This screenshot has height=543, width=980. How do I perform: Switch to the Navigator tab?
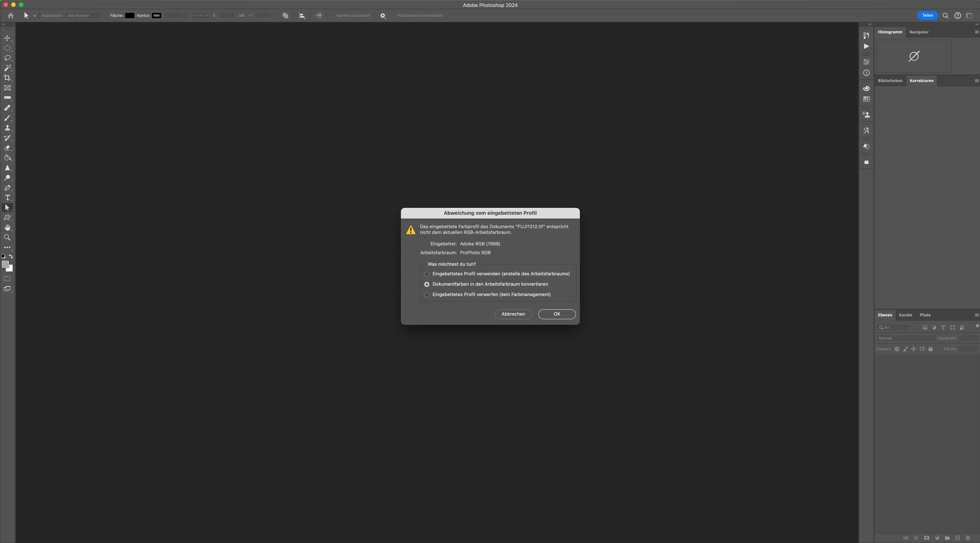click(x=919, y=32)
